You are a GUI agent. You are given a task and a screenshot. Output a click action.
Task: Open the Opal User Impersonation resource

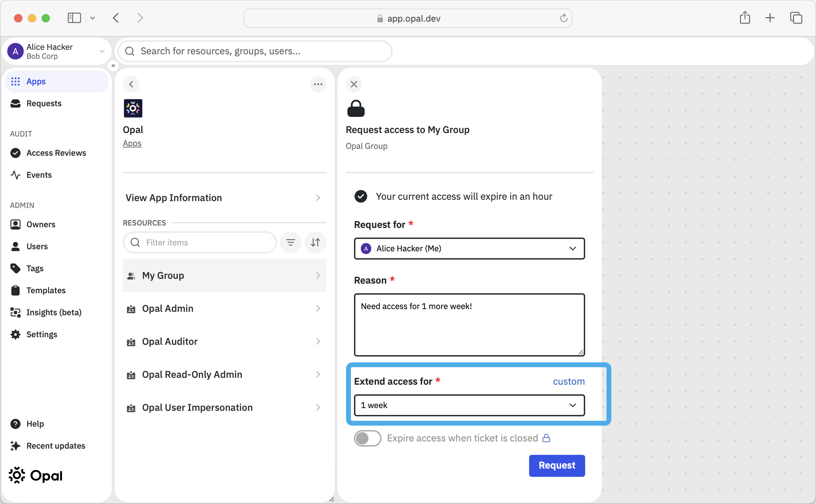pos(224,407)
